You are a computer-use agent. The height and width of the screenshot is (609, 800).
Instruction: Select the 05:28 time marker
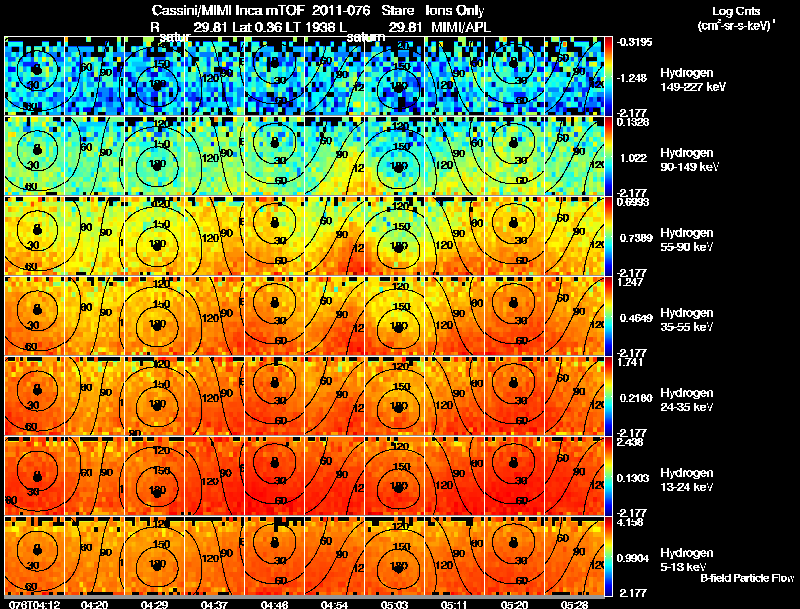(x=574, y=605)
